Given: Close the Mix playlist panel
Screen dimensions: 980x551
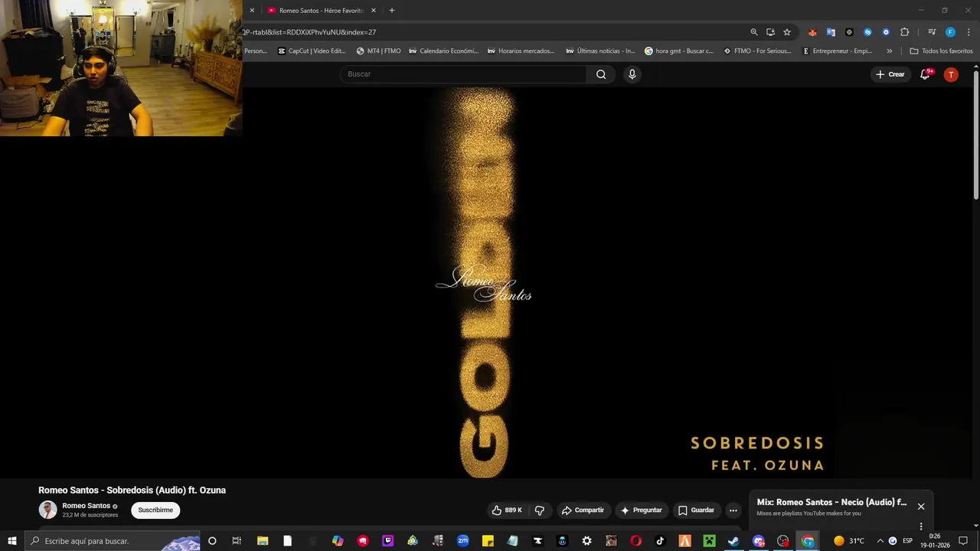Looking at the screenshot, I should (921, 507).
